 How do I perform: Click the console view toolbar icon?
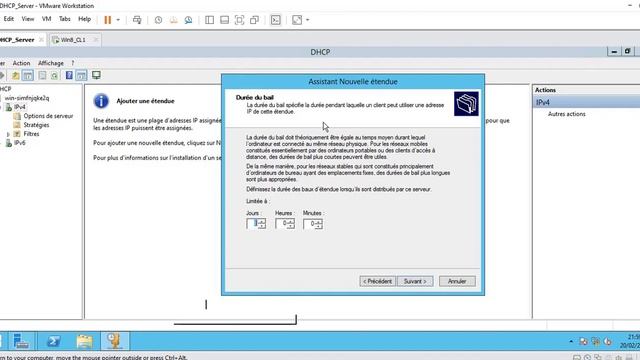click(276, 20)
